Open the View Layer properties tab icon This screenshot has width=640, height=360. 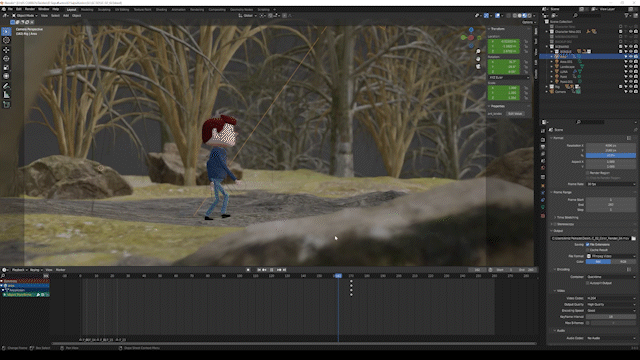click(543, 154)
